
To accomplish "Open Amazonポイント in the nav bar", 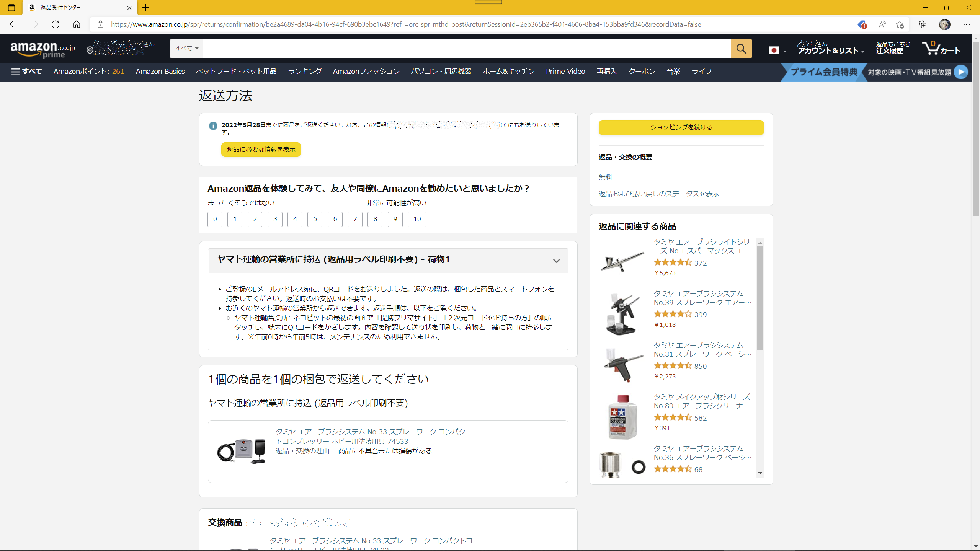I will coord(89,72).
